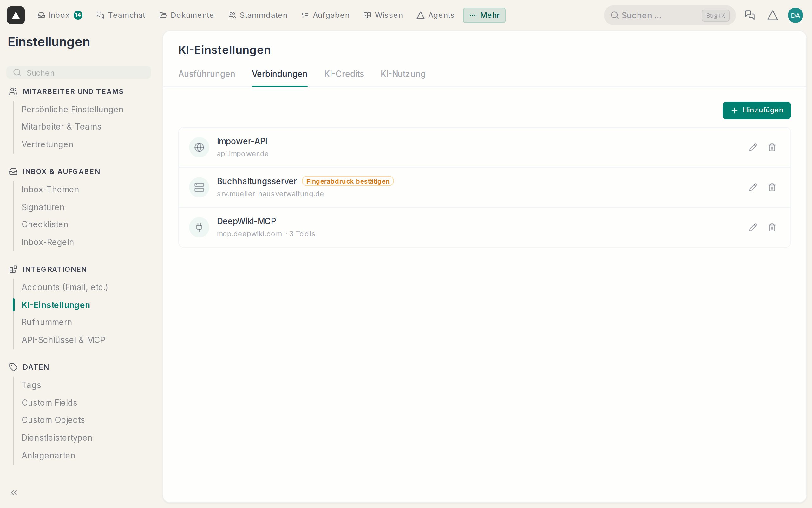812x508 pixels.
Task: Open the DA user avatar menu
Action: 795,15
